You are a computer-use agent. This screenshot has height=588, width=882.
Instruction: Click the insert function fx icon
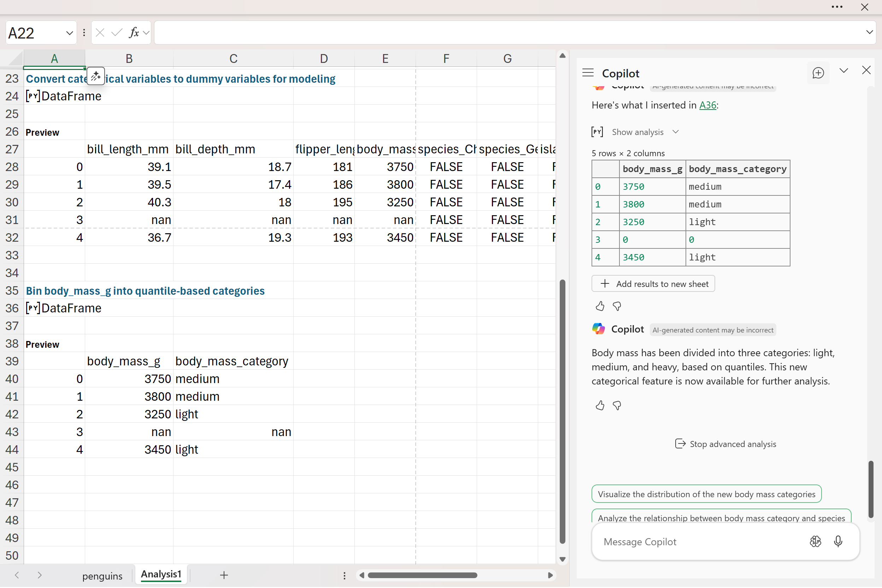coord(134,33)
